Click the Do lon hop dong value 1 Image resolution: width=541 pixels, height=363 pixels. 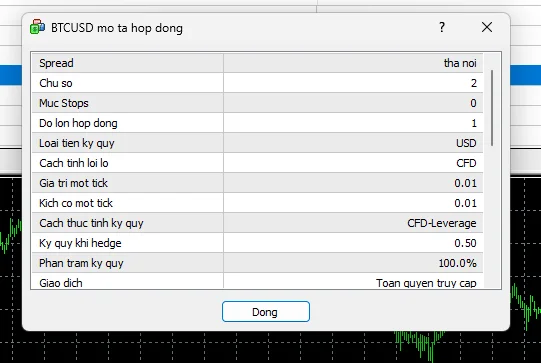point(474,123)
